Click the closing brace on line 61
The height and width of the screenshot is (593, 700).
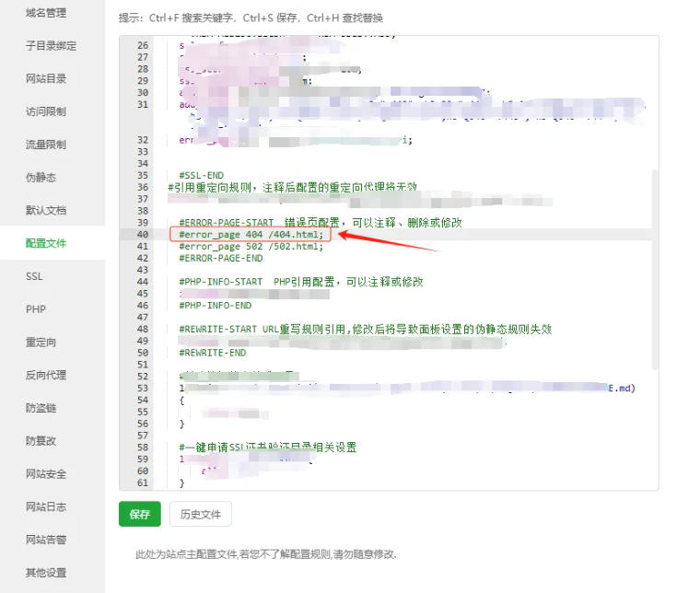(x=181, y=483)
